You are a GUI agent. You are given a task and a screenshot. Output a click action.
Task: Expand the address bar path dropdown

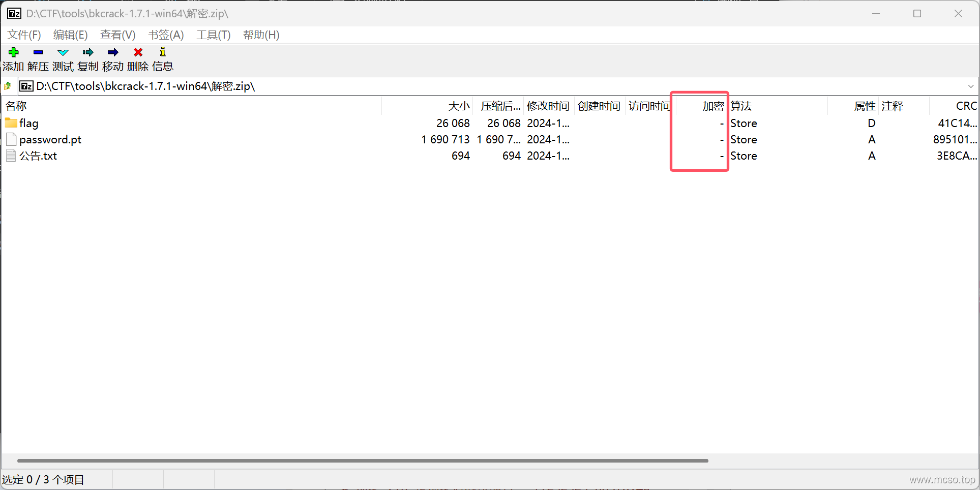point(970,86)
